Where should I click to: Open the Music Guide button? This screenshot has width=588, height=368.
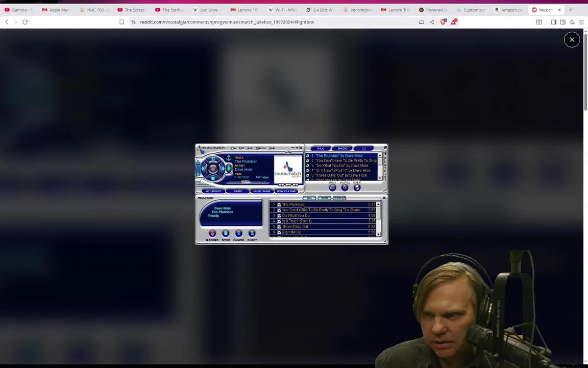[x=262, y=191]
